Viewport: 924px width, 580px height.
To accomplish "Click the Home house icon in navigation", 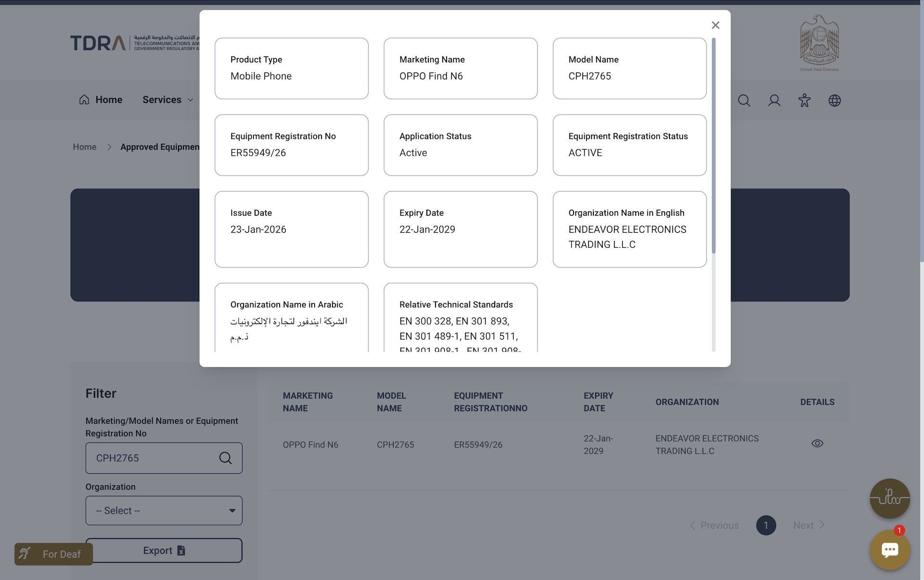I will click(84, 100).
